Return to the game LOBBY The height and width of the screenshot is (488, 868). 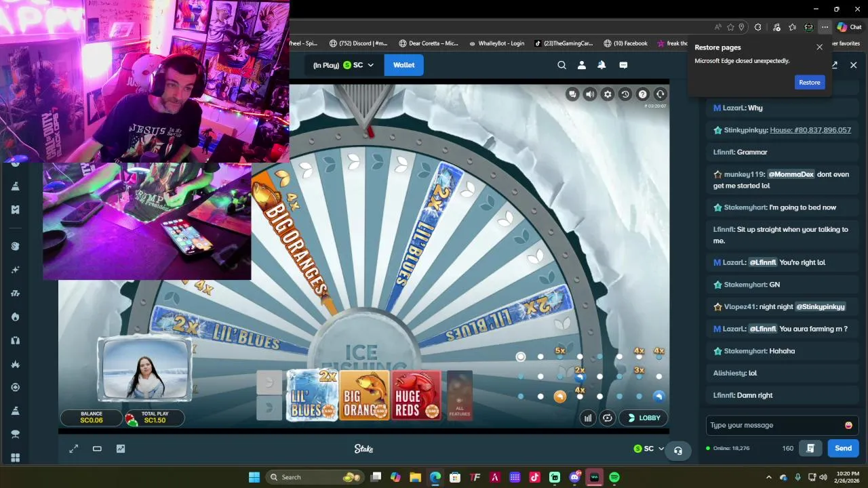coord(643,418)
